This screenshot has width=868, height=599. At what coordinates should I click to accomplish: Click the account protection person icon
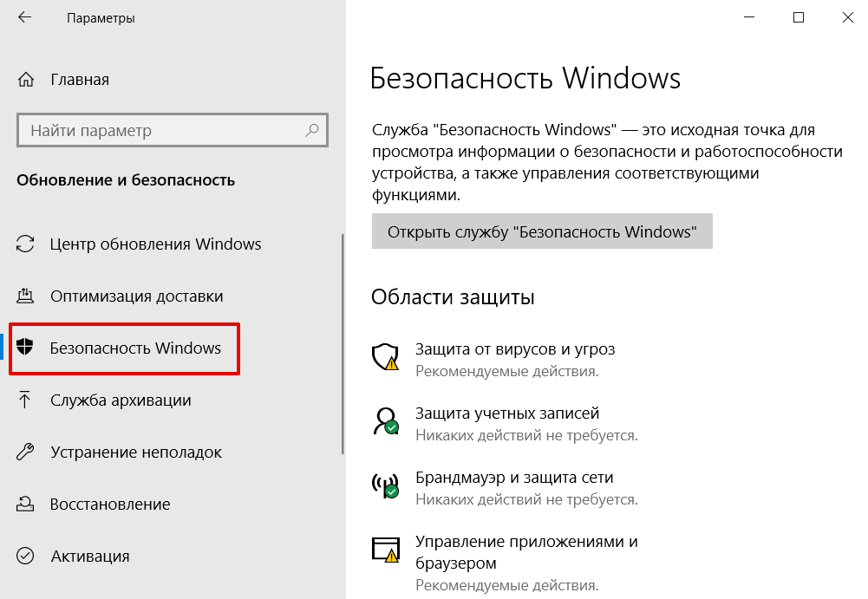(385, 421)
